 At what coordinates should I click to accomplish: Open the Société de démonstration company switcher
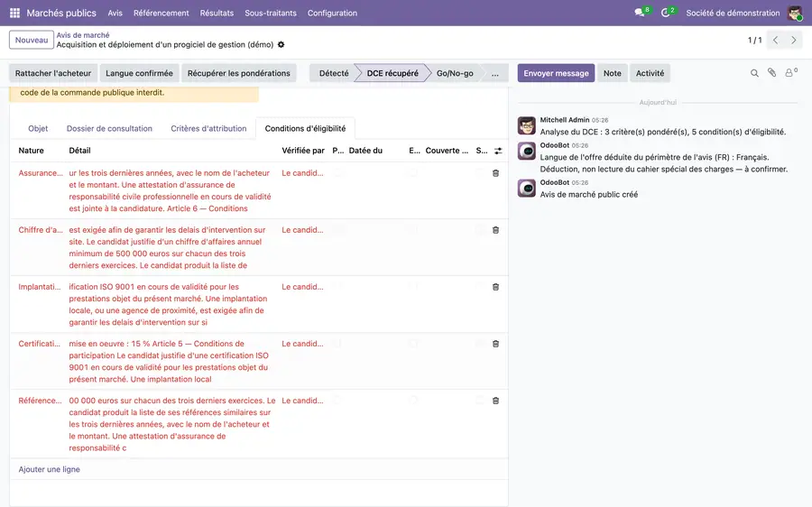[733, 13]
